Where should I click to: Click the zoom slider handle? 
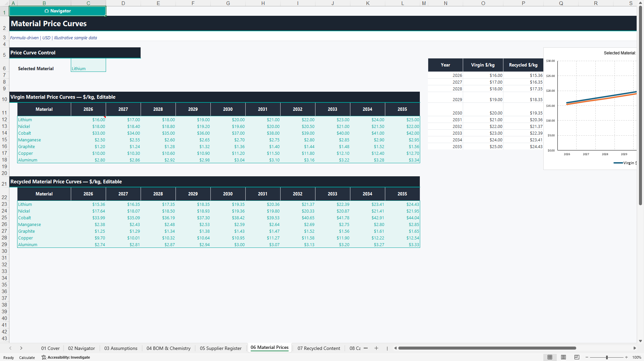click(x=607, y=357)
